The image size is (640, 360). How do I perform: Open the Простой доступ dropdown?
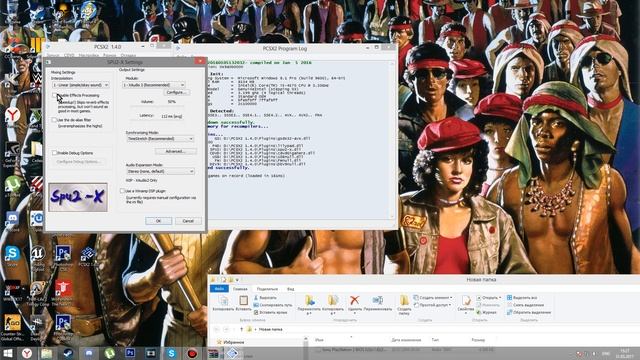tap(433, 305)
